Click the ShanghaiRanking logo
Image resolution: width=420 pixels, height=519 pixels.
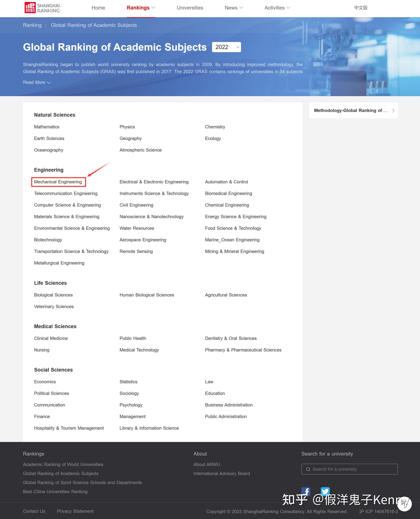click(x=42, y=8)
